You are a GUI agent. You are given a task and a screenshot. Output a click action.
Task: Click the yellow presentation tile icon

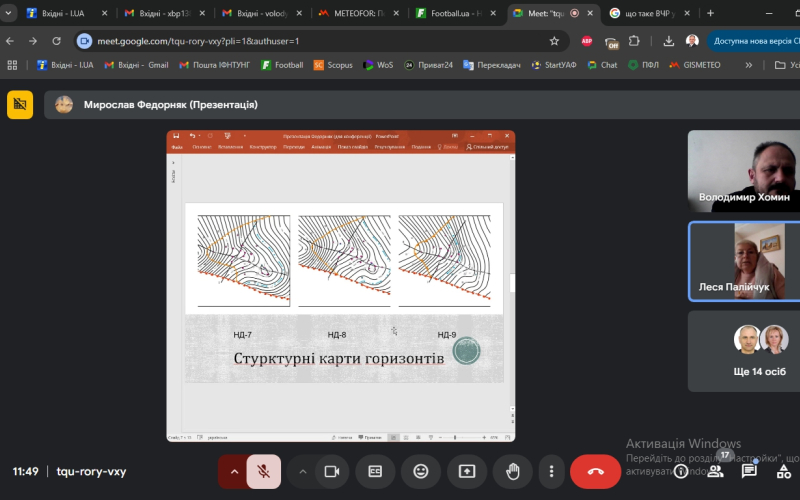click(x=20, y=105)
